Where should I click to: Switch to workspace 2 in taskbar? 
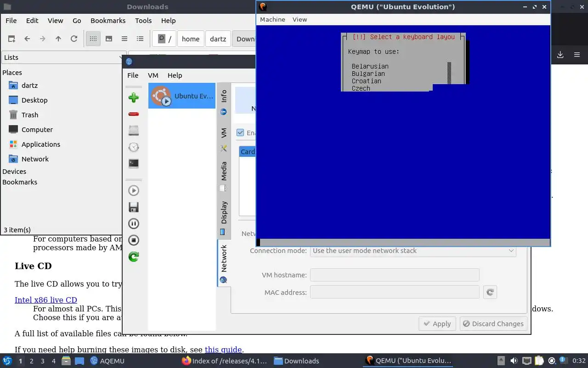(32, 361)
